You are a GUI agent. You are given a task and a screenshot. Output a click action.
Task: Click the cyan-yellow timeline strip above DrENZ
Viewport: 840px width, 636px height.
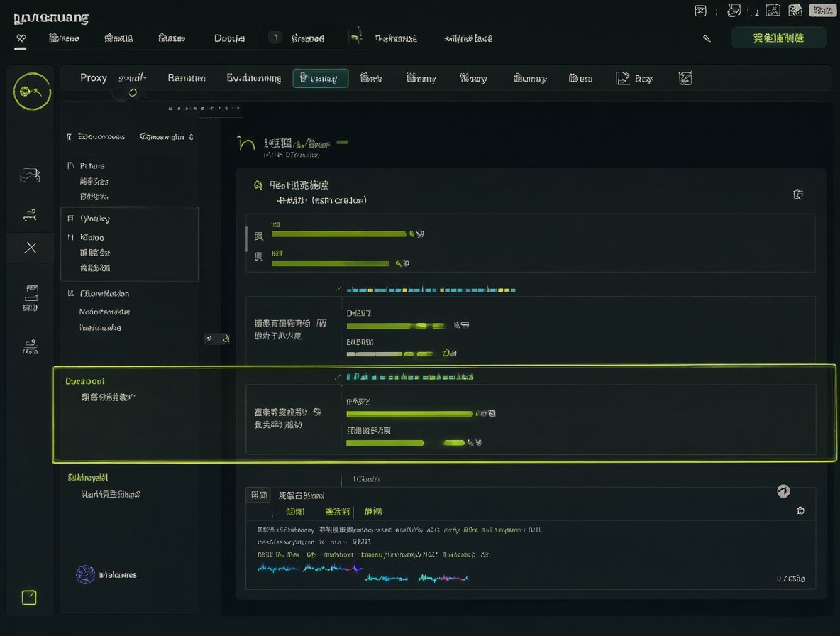[x=431, y=290]
